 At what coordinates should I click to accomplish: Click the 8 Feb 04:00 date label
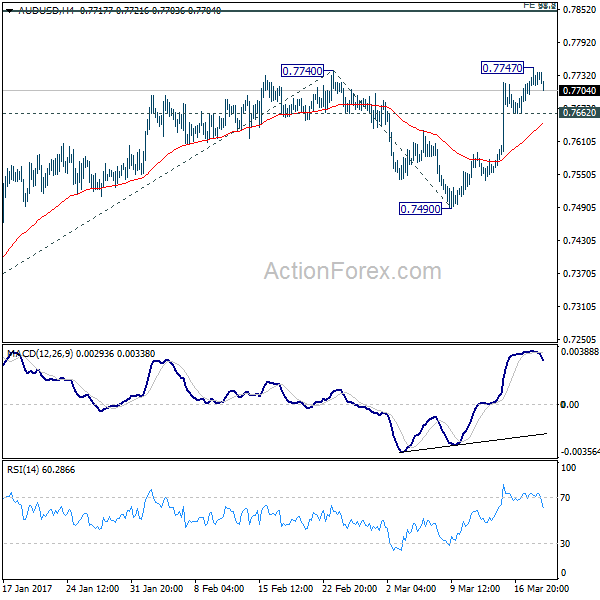point(219,588)
